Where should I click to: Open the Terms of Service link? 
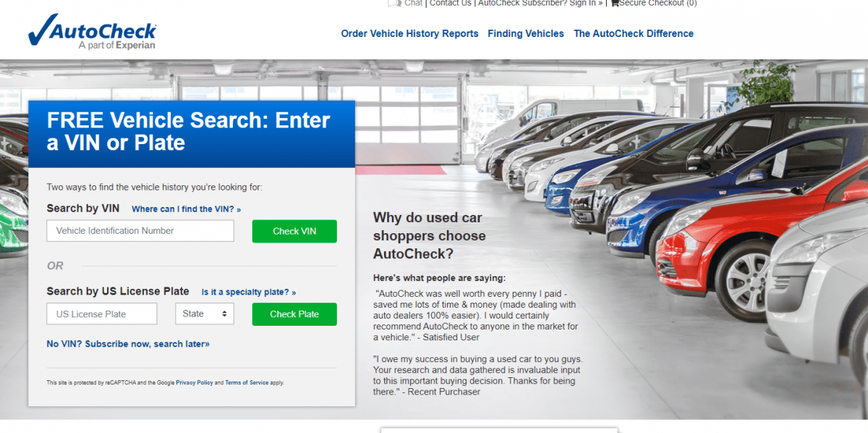[x=247, y=382]
